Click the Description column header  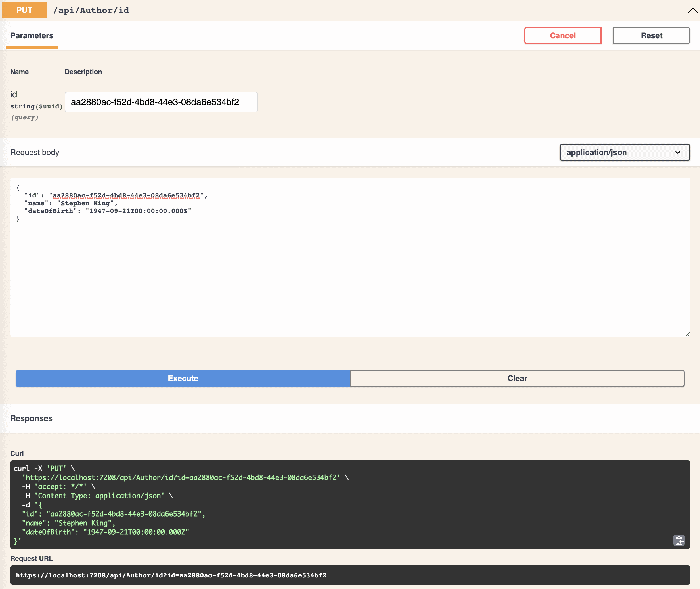click(83, 72)
